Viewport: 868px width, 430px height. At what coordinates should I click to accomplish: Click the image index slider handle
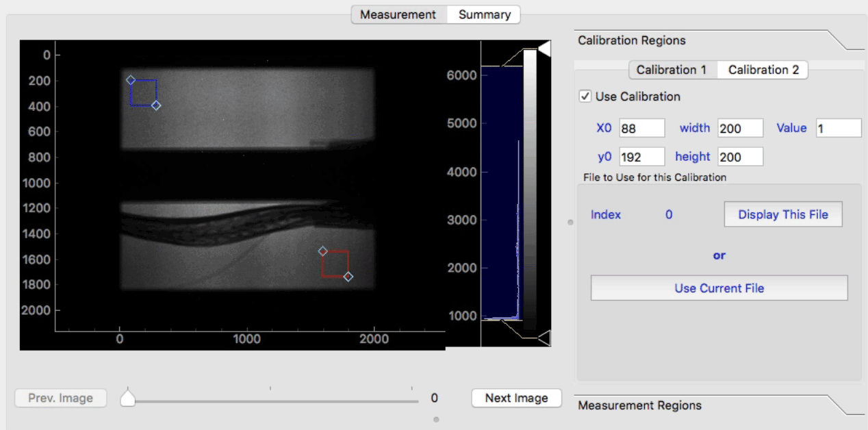tap(127, 398)
